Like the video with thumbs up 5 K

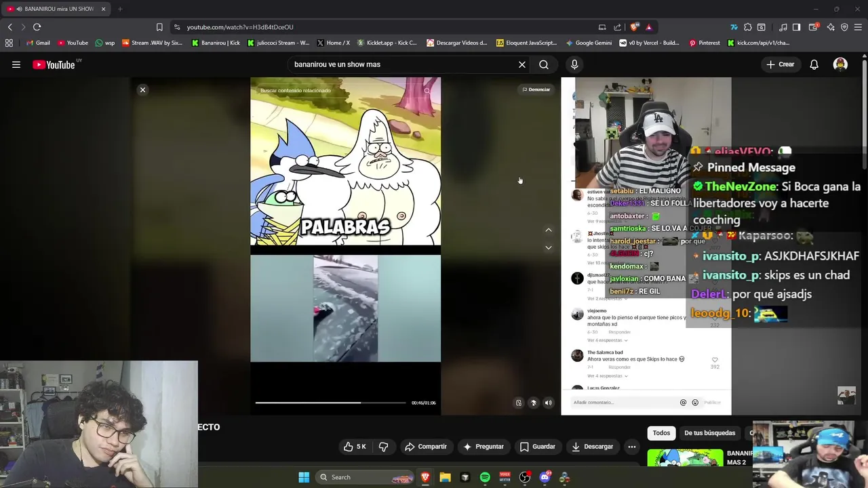click(x=355, y=447)
